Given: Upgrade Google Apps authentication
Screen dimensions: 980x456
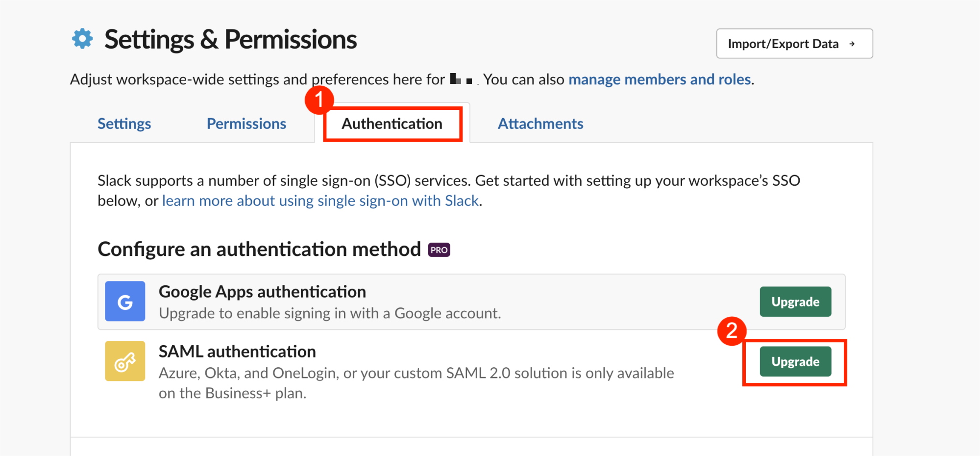Looking at the screenshot, I should point(795,302).
